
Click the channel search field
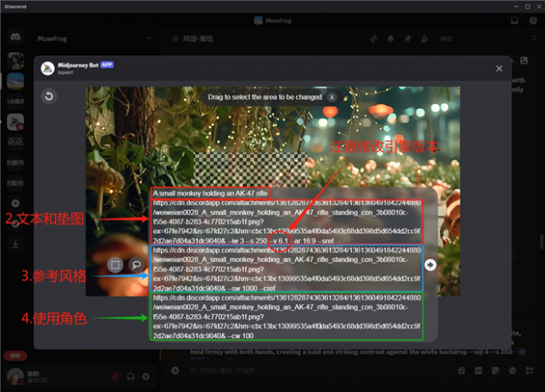coord(487,38)
